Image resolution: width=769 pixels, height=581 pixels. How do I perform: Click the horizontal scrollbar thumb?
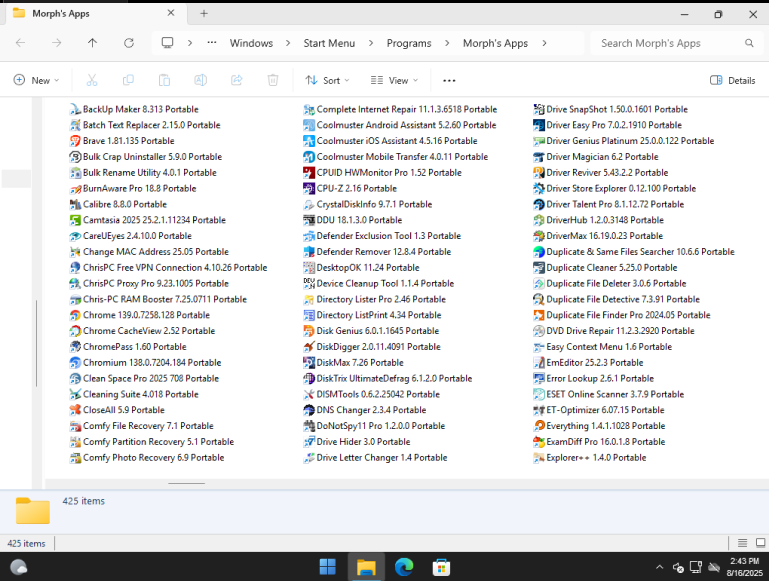186,483
